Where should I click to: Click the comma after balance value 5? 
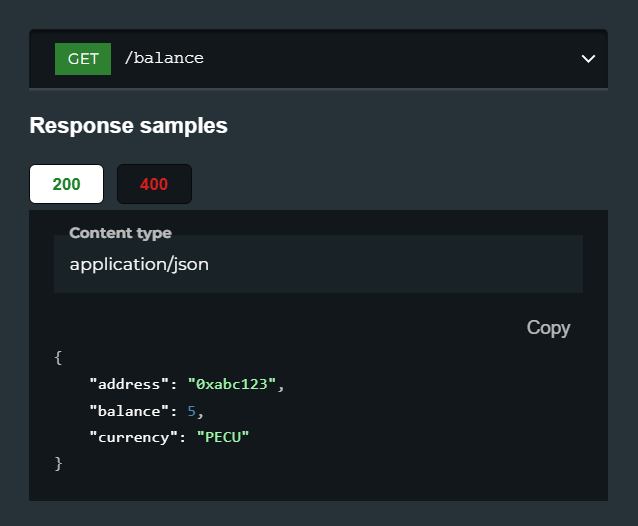tap(200, 414)
